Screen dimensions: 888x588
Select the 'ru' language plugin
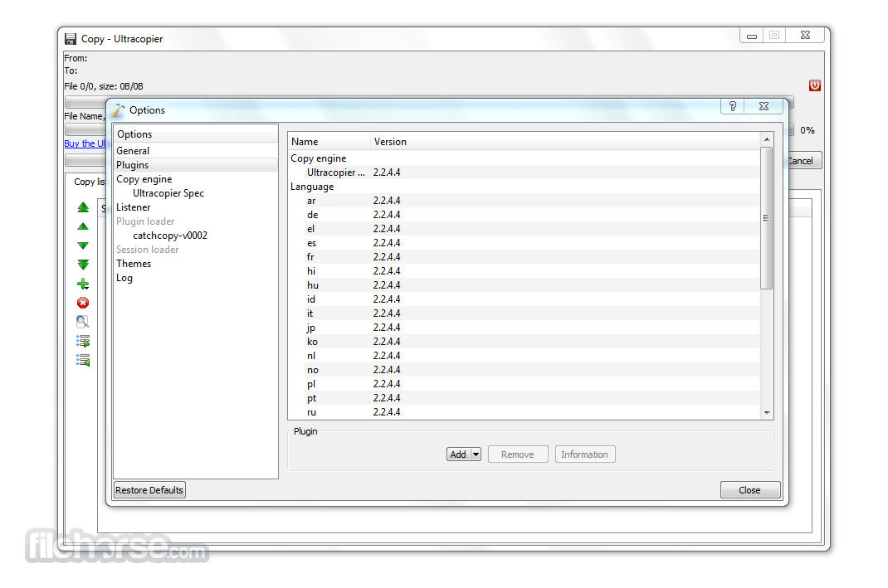tap(524, 412)
